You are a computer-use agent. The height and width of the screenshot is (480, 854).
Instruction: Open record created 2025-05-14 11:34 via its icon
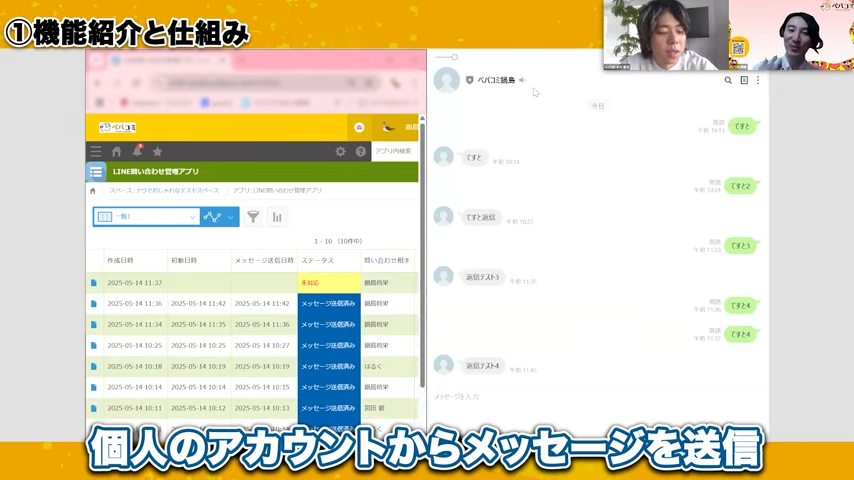[x=94, y=325]
